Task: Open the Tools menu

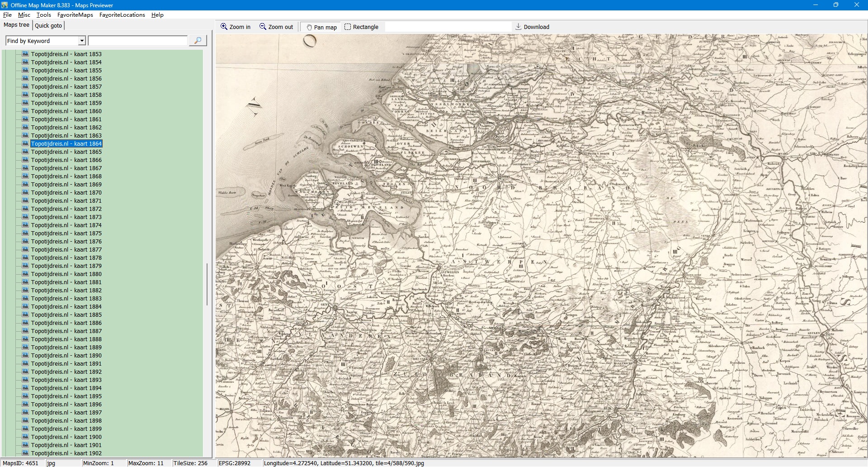Action: click(x=43, y=15)
